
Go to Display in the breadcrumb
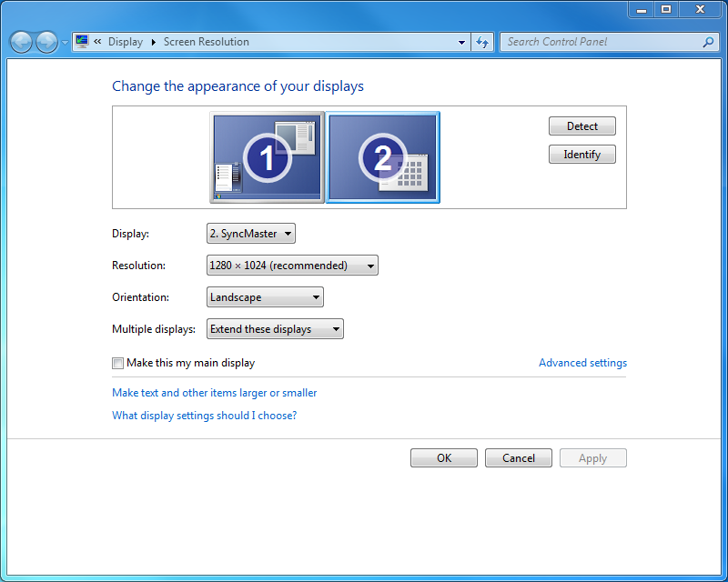(126, 42)
